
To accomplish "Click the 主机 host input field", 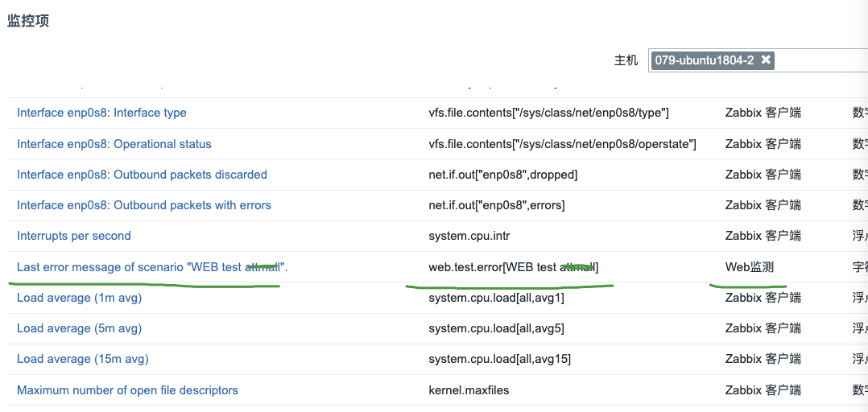I will click(821, 60).
